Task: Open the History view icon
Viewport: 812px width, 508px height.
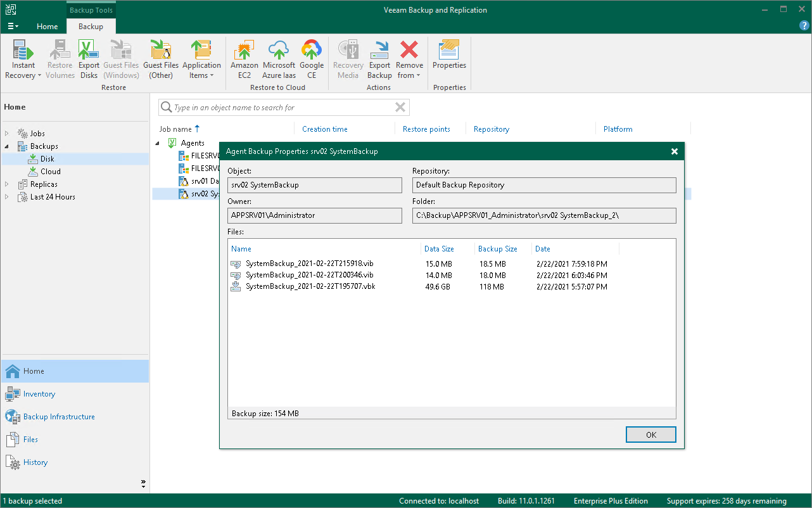Action: (13, 462)
